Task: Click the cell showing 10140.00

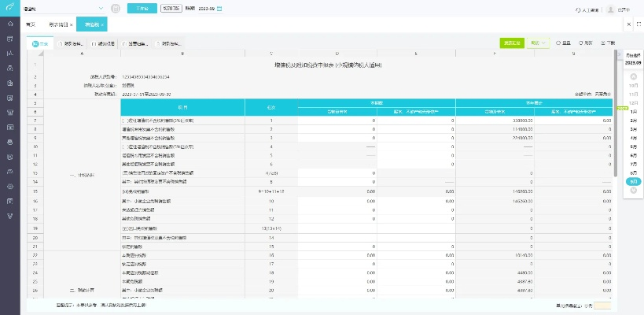Action: [495, 255]
